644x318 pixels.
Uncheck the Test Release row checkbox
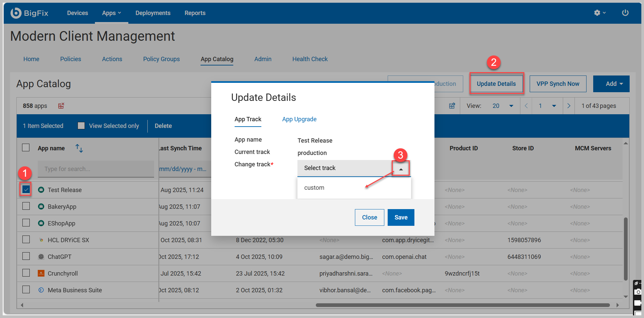tap(26, 189)
